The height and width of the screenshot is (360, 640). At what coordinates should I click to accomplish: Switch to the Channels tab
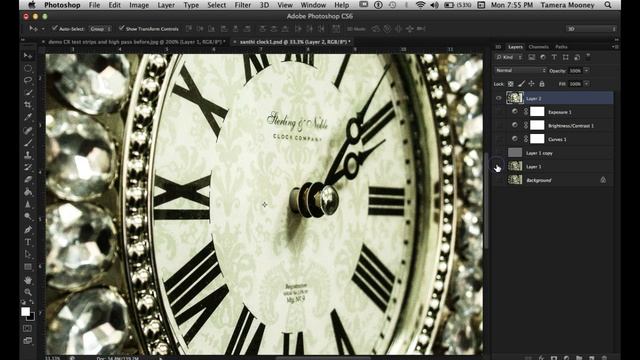coord(538,47)
